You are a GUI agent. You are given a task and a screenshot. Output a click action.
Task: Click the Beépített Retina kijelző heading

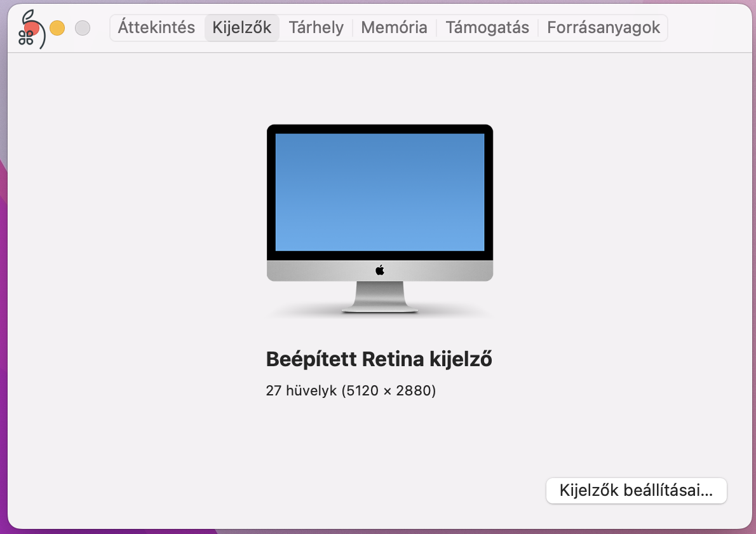[x=379, y=359]
